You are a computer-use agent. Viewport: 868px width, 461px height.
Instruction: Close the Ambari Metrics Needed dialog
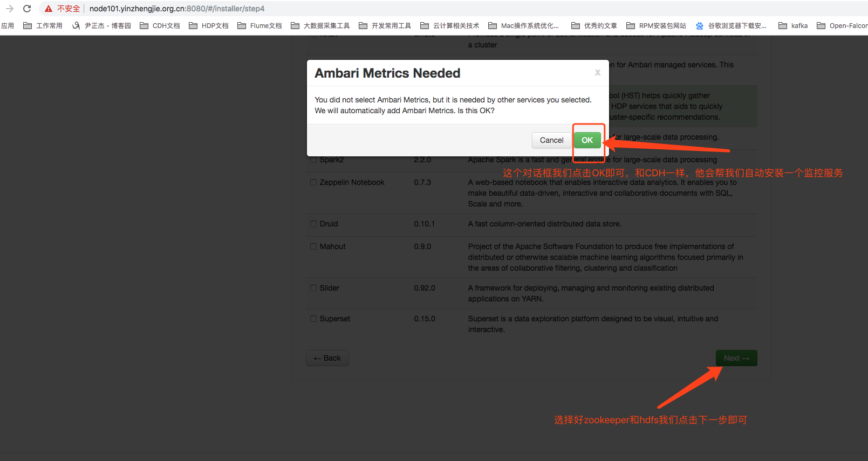pyautogui.click(x=597, y=73)
